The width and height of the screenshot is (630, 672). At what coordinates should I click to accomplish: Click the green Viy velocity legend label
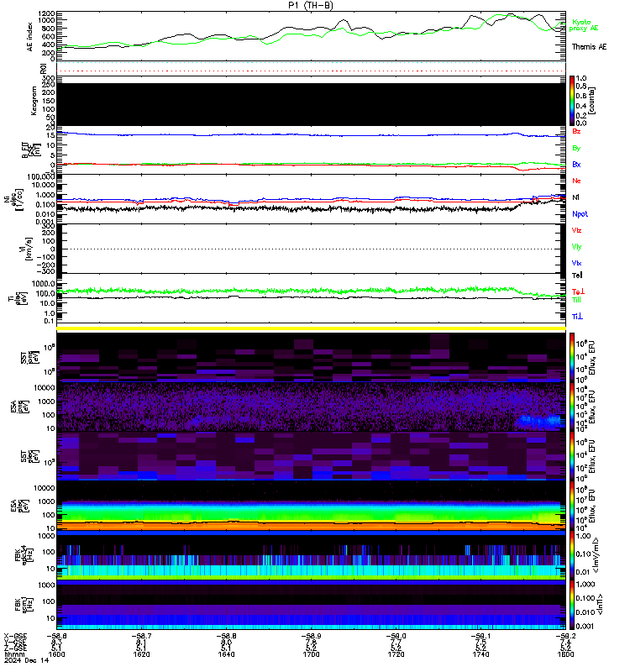(576, 247)
